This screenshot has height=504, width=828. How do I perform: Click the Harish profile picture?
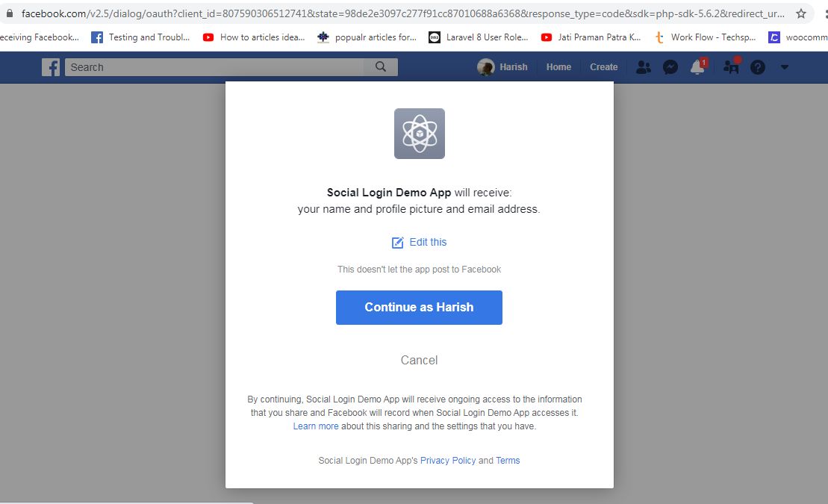pyautogui.click(x=485, y=67)
